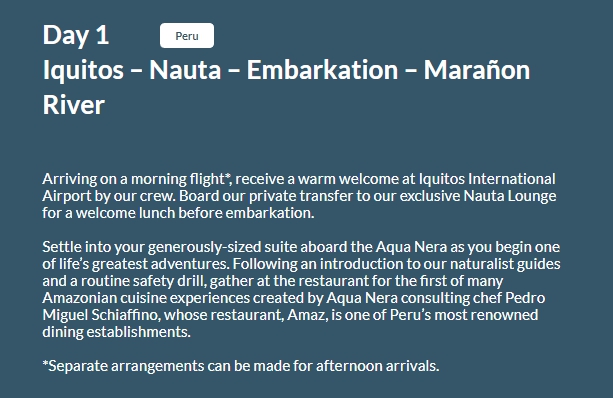Click the "dining establishments" text
Image resolution: width=613 pixels, height=398 pixels.
point(117,332)
